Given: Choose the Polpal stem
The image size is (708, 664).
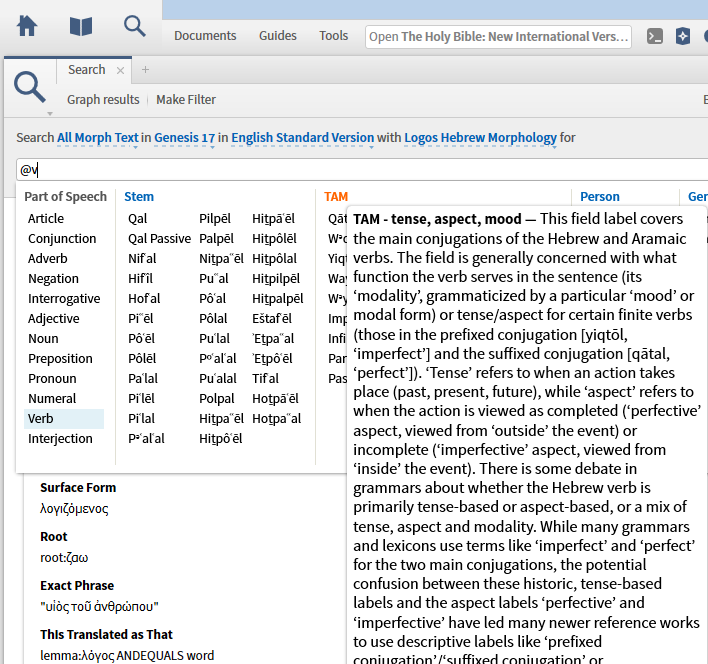Looking at the screenshot, I should (217, 399).
